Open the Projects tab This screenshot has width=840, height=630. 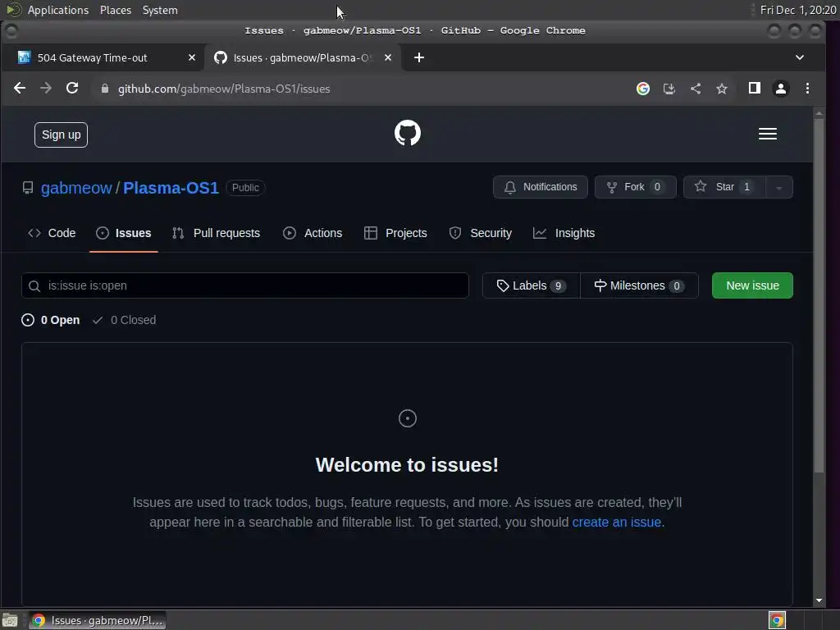pos(396,233)
